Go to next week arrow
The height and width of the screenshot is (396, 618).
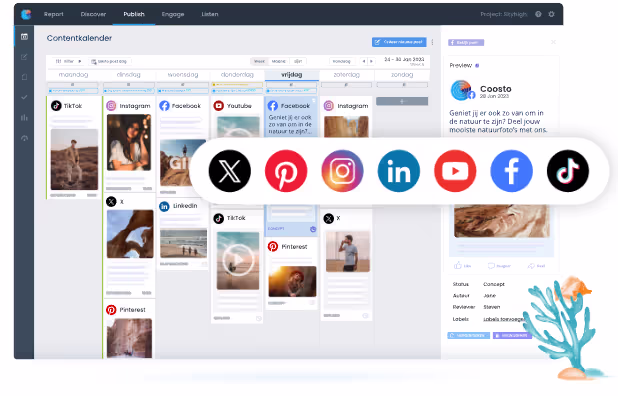(371, 61)
